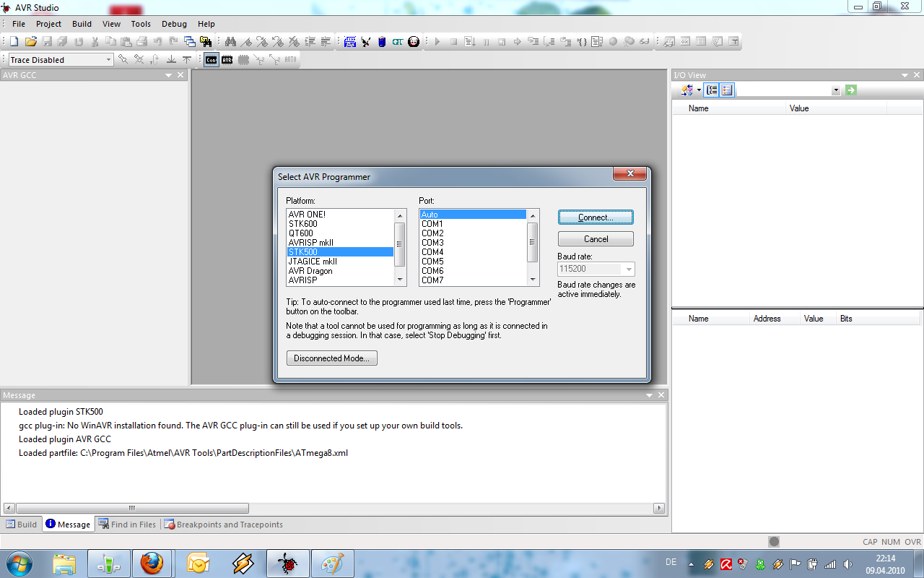Click the red ladybug debug icon

coord(414,41)
